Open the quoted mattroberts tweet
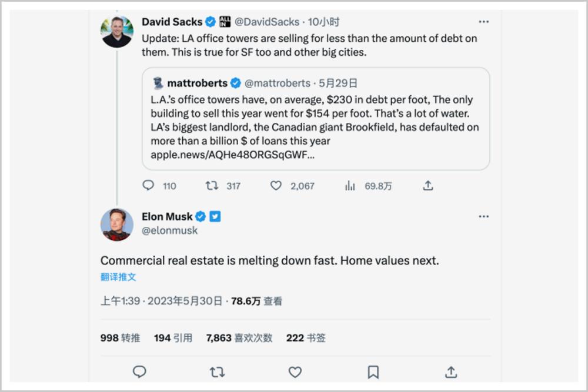Screen dimensions: 588x392 [x=316, y=119]
